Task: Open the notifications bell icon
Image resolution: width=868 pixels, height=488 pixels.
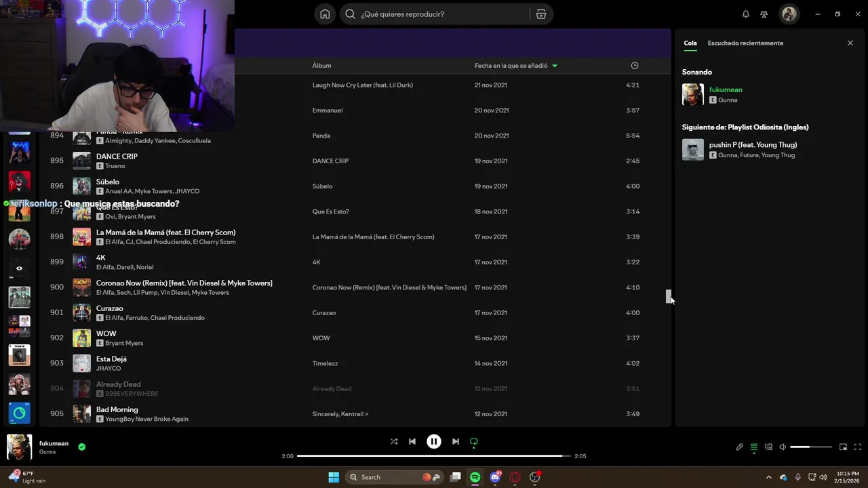Action: point(746,14)
